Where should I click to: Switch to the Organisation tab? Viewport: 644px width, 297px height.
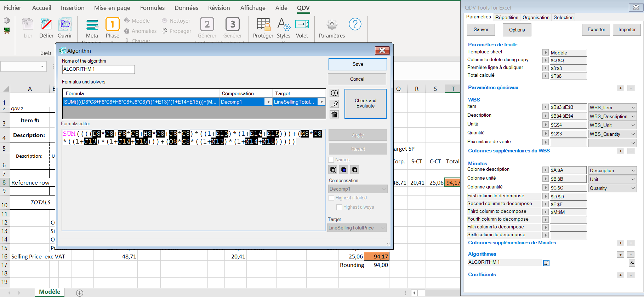tap(536, 17)
